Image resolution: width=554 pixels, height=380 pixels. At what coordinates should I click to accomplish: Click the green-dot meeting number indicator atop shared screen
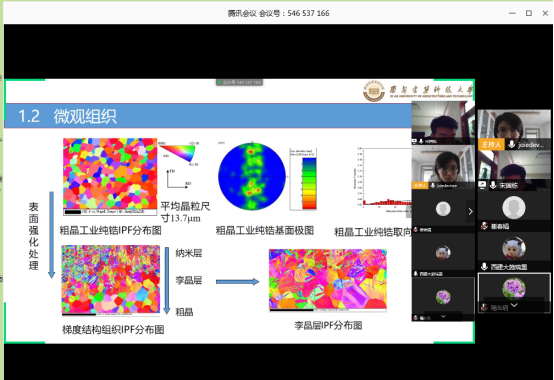(239, 82)
